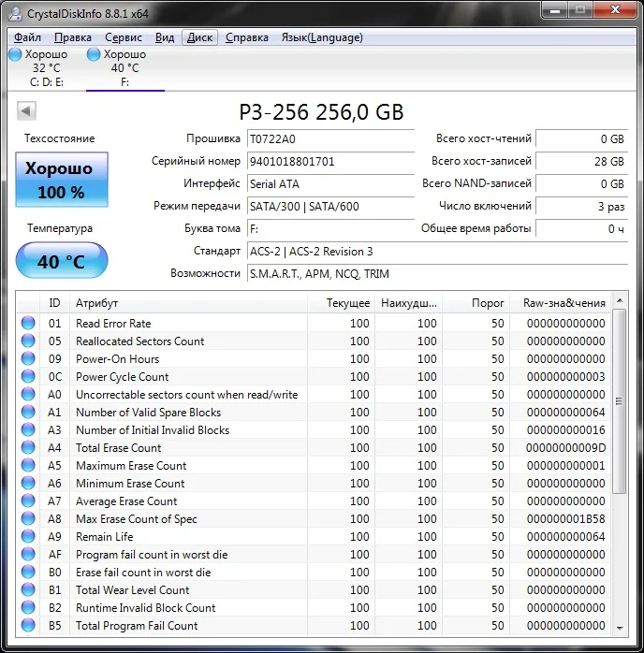Click the 40 °C temperature button

tap(62, 261)
